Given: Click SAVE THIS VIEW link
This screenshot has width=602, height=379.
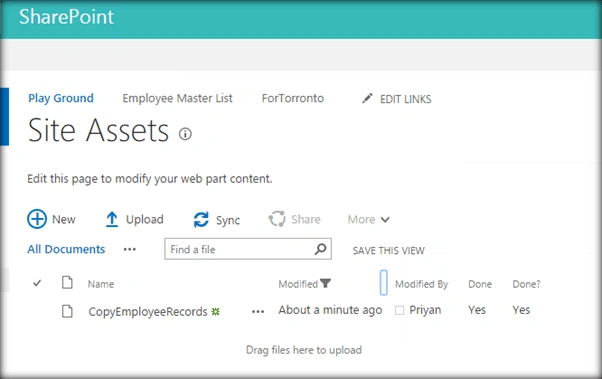Looking at the screenshot, I should click(x=389, y=251).
